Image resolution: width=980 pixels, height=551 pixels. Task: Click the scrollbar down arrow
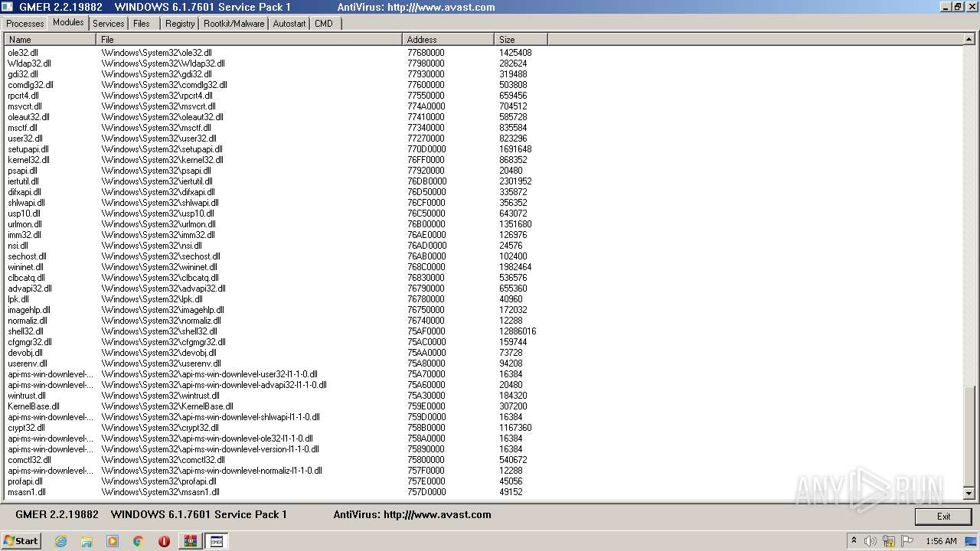(x=969, y=494)
